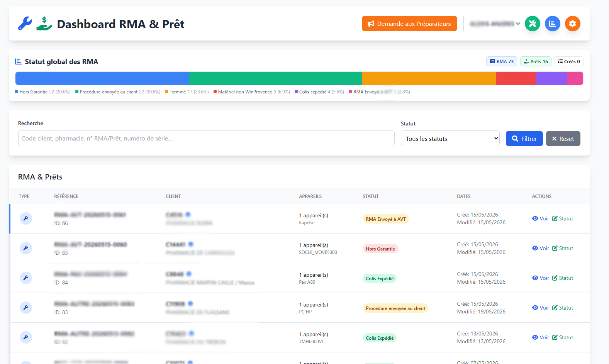Image resolution: width=609 pixels, height=364 pixels.
Task: Open the blue chart statistics circle icon
Action: pyautogui.click(x=552, y=24)
